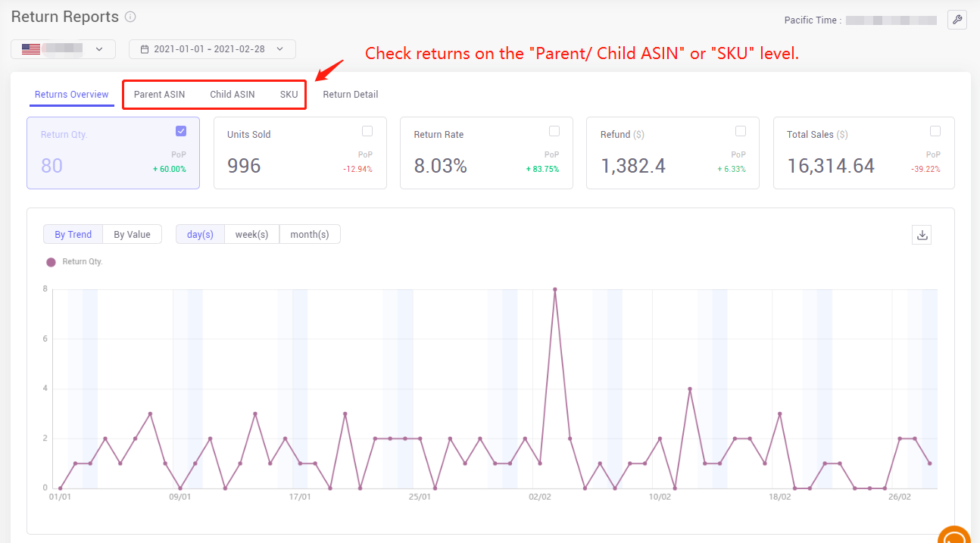Select the Return Detail tab
Screen dimensions: 980x543
point(351,94)
